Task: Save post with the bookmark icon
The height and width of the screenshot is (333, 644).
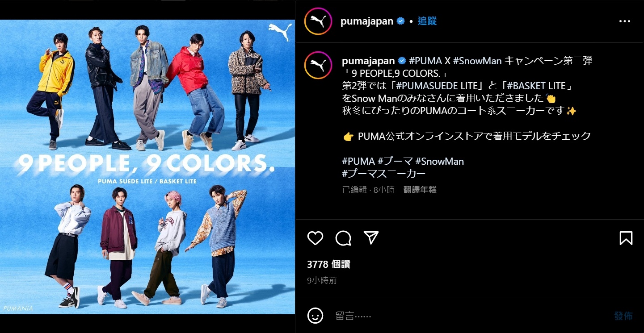Action: (626, 238)
